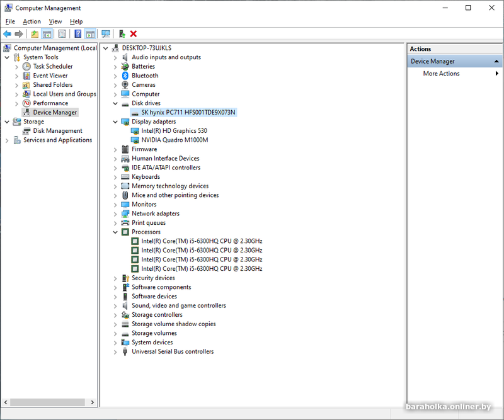This screenshot has height=420, width=504.
Task: Open Help with blue question mark icon
Action: pos(77,34)
